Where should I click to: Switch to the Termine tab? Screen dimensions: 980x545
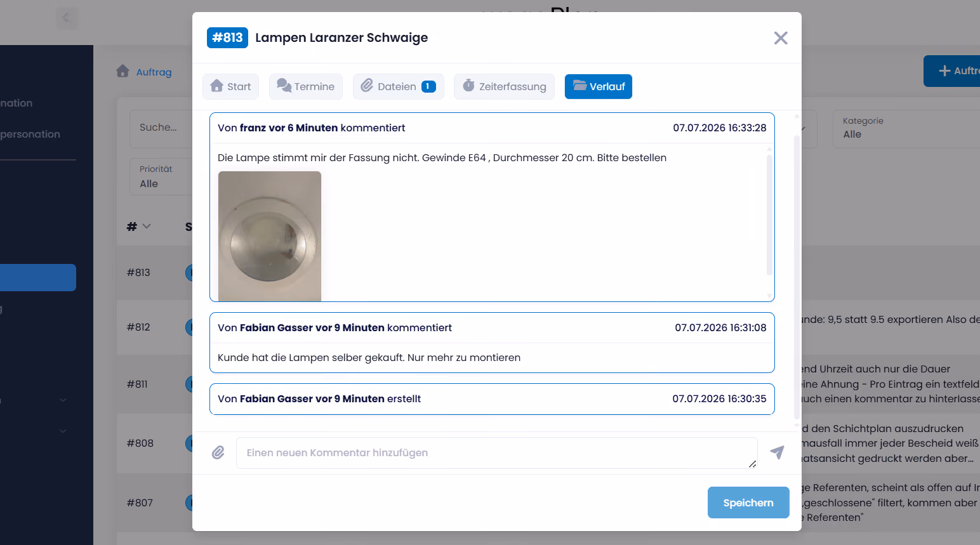(x=306, y=86)
